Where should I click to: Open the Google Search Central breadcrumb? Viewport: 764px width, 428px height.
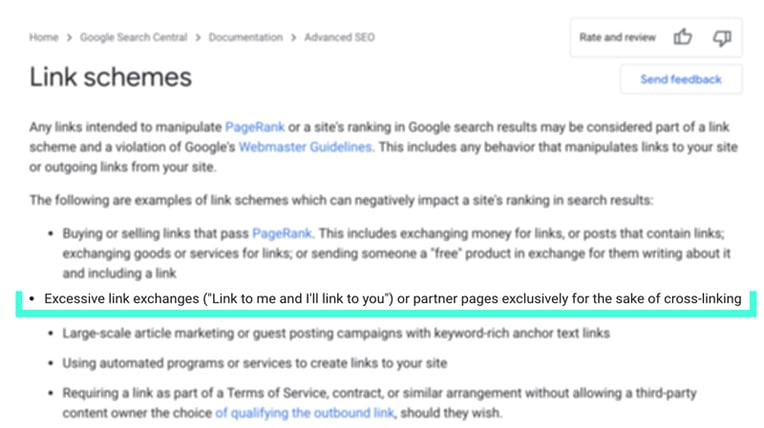(134, 38)
